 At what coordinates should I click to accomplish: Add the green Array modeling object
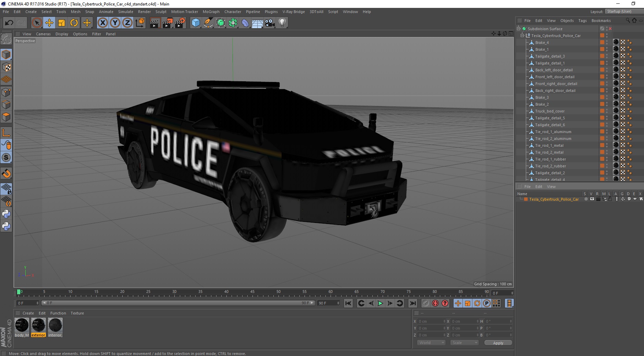pyautogui.click(x=233, y=23)
